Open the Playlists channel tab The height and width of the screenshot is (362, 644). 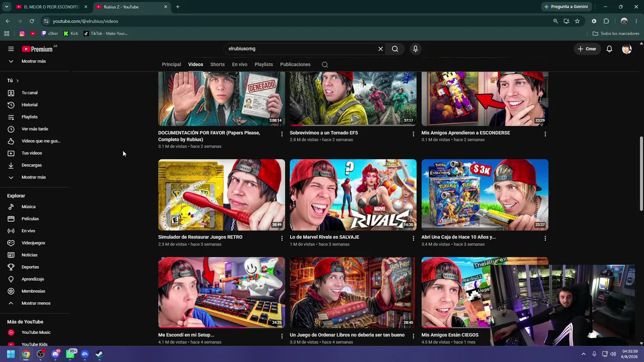coord(264,64)
